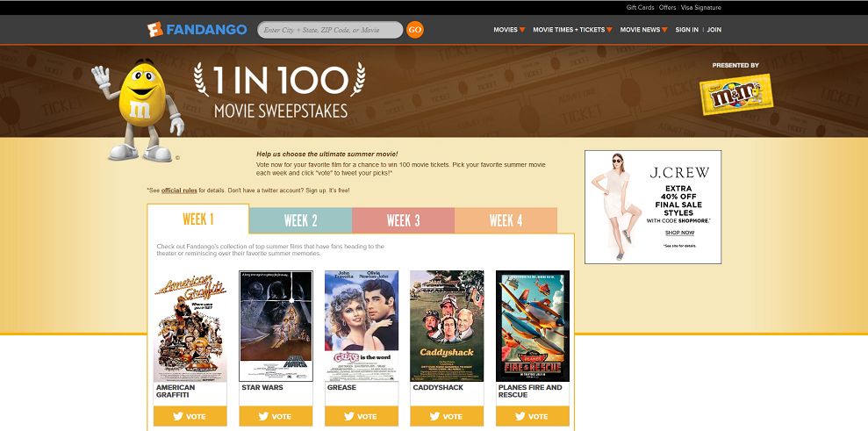868x431 pixels.
Task: Click the Star Wars title text
Action: pyautogui.click(x=262, y=388)
